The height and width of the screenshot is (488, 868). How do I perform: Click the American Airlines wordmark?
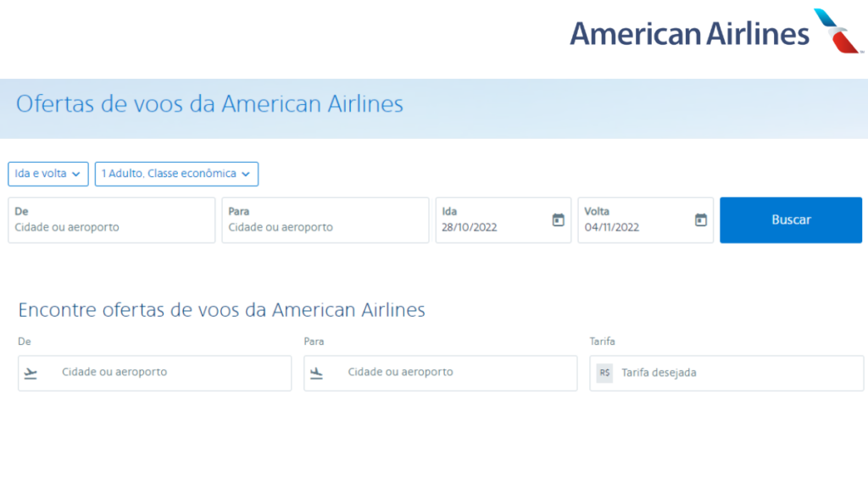click(689, 34)
